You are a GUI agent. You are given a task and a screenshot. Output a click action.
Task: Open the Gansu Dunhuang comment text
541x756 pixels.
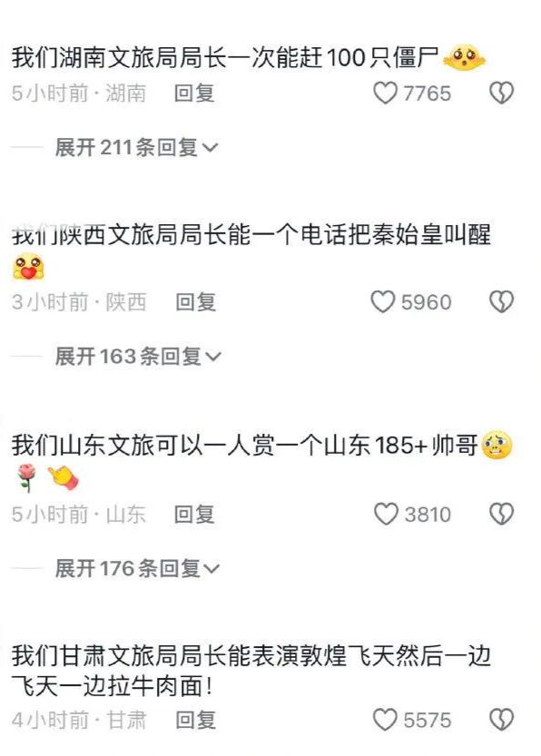[251, 671]
